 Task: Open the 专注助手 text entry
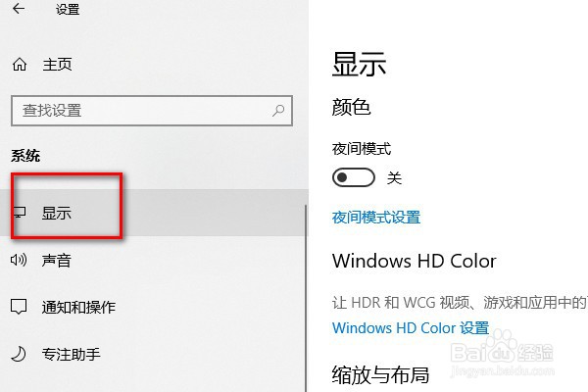coord(71,354)
